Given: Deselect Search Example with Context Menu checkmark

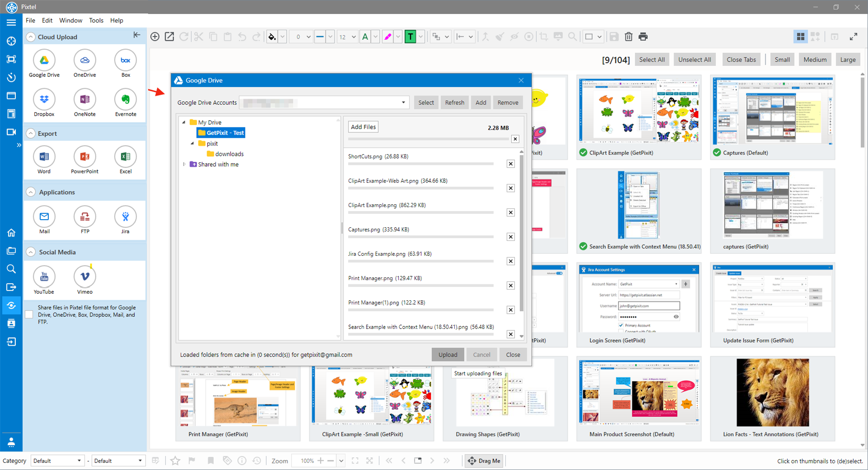Looking at the screenshot, I should 583,247.
